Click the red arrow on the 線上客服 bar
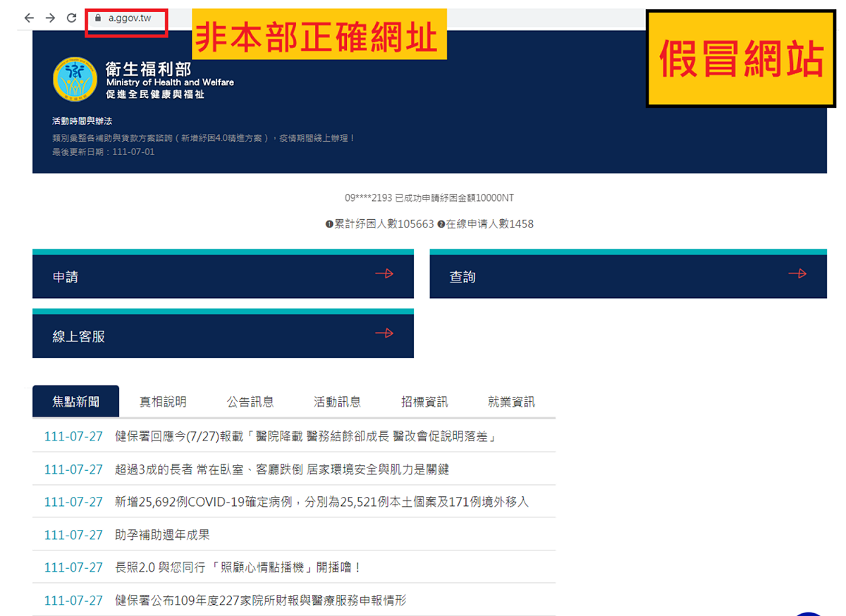Image resolution: width=846 pixels, height=616 pixels. point(384,333)
